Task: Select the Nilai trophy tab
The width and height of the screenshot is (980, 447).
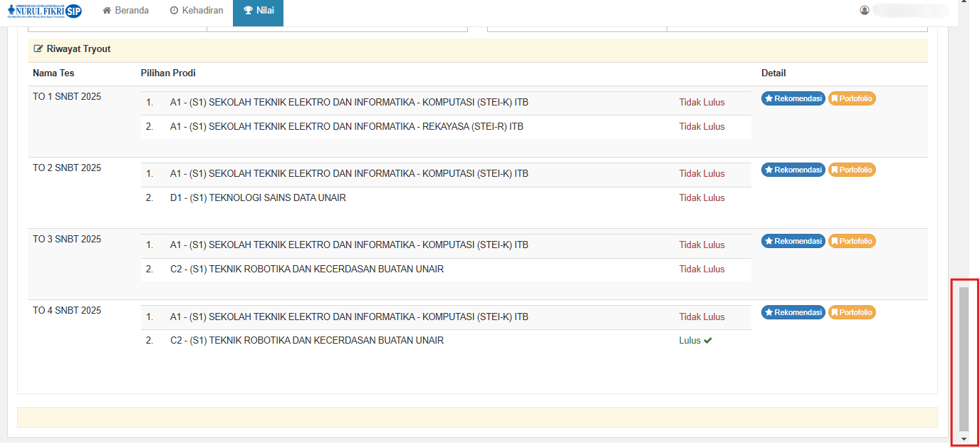Action: (x=259, y=11)
